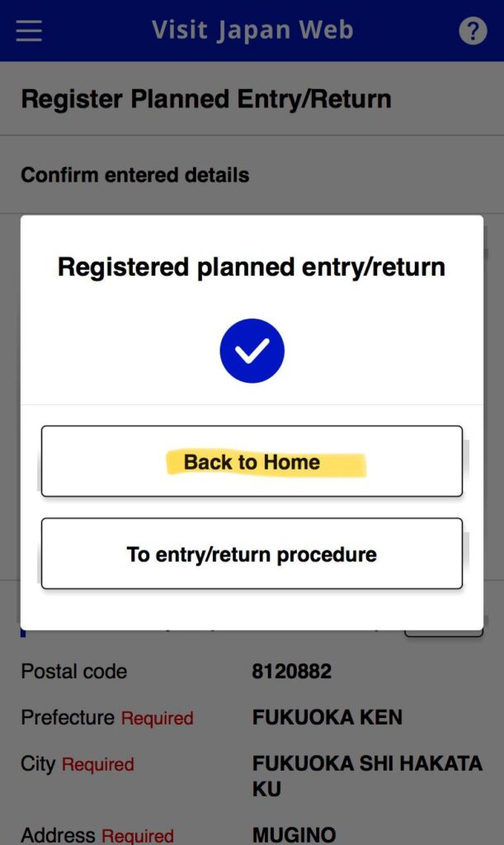Click the Address field label
The height and width of the screenshot is (845, 504).
pyautogui.click(x=55, y=835)
